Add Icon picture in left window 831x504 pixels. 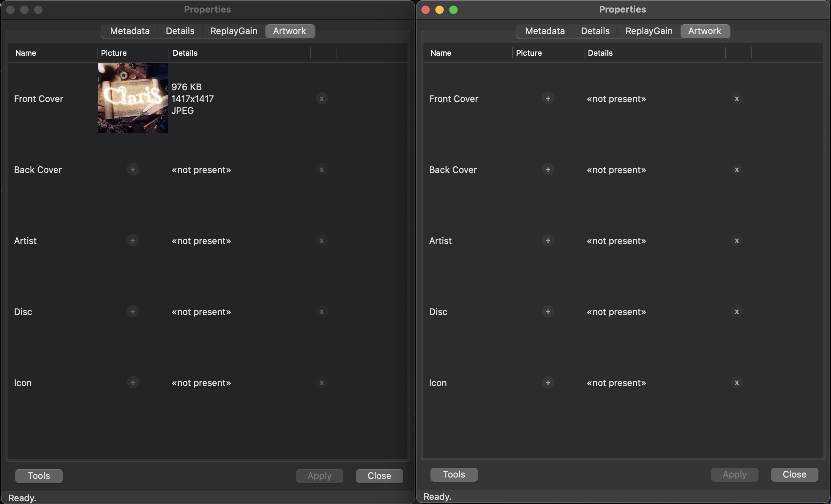pos(133,383)
